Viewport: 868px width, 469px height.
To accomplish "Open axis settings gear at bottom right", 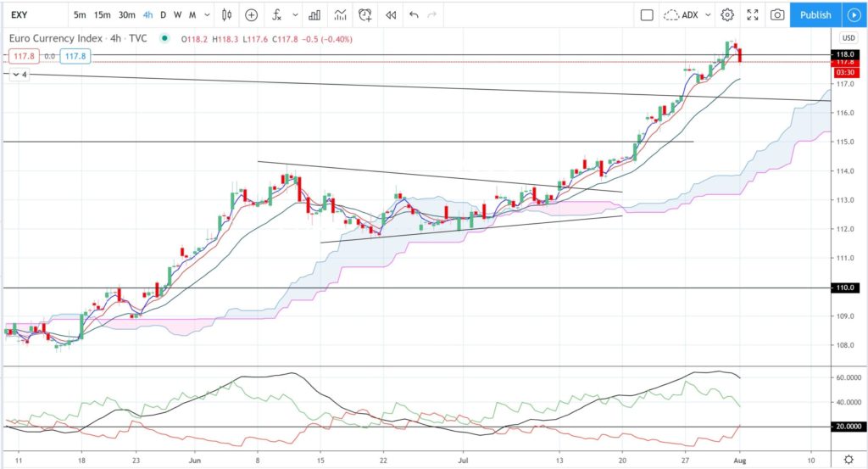I will click(848, 460).
